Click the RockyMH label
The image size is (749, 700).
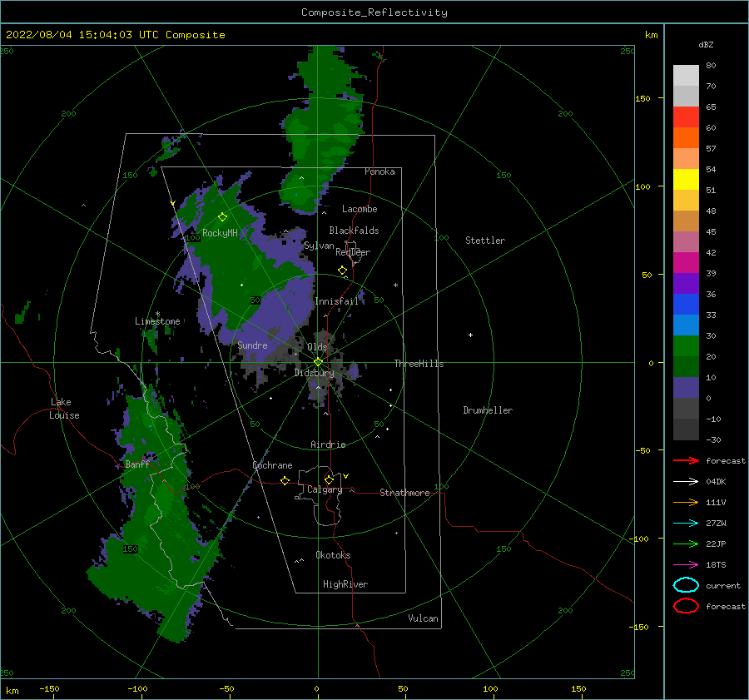[x=220, y=233]
